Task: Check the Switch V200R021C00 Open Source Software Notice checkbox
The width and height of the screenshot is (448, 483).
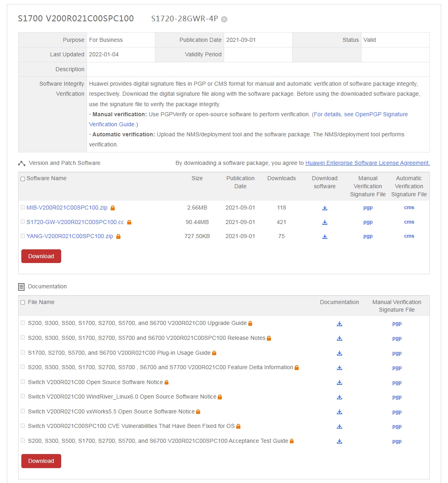Action: coord(23,382)
